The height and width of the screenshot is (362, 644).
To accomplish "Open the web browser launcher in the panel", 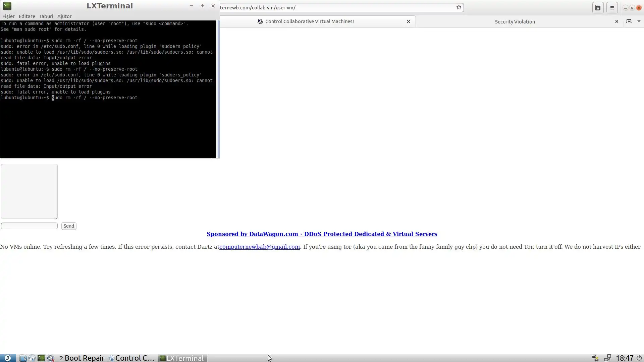I will tap(32, 358).
